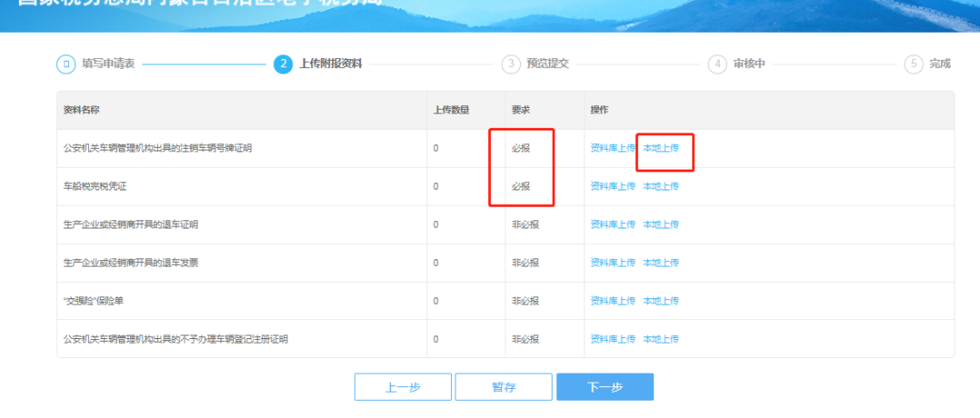
Task: Click the 要求 column header
Action: coord(521,110)
